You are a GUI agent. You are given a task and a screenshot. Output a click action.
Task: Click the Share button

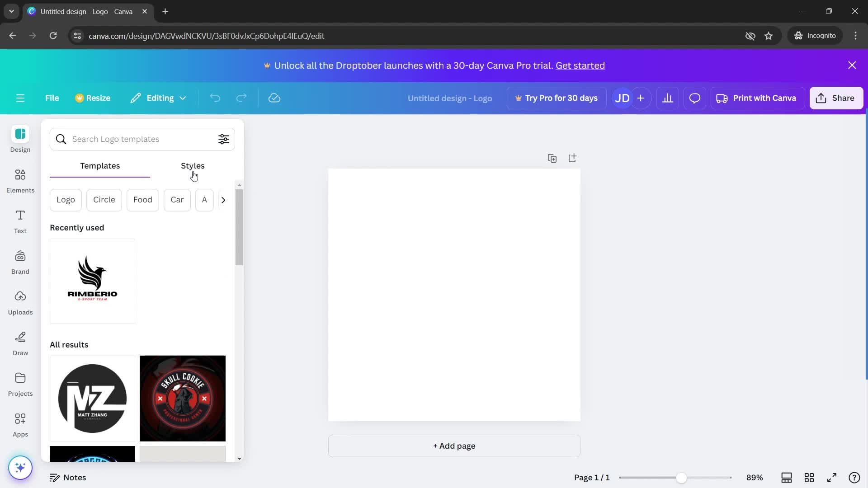836,98
